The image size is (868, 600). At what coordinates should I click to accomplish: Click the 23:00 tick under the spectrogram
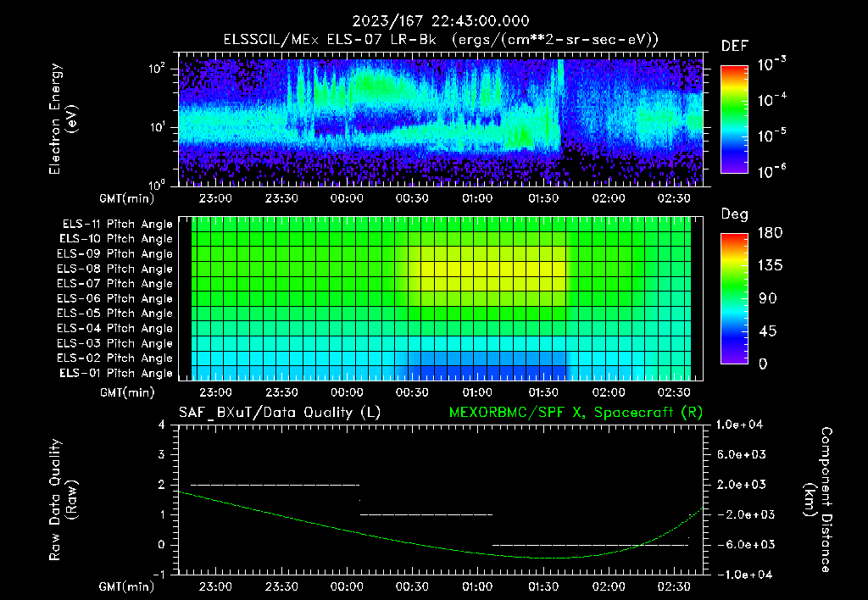click(x=216, y=198)
